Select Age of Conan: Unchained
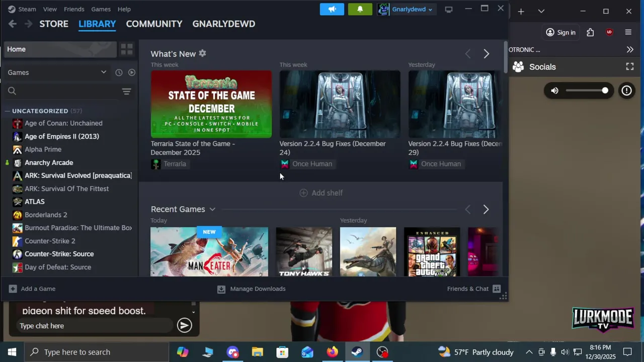The image size is (644, 362). pos(63,123)
